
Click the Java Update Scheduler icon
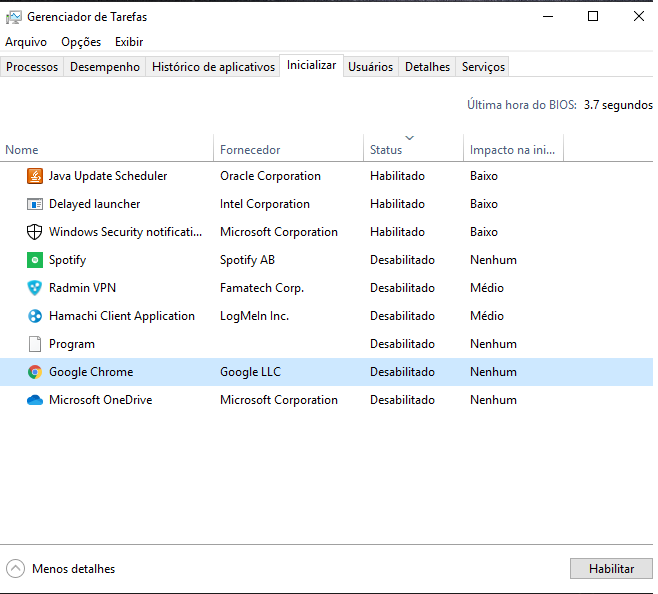coord(35,176)
